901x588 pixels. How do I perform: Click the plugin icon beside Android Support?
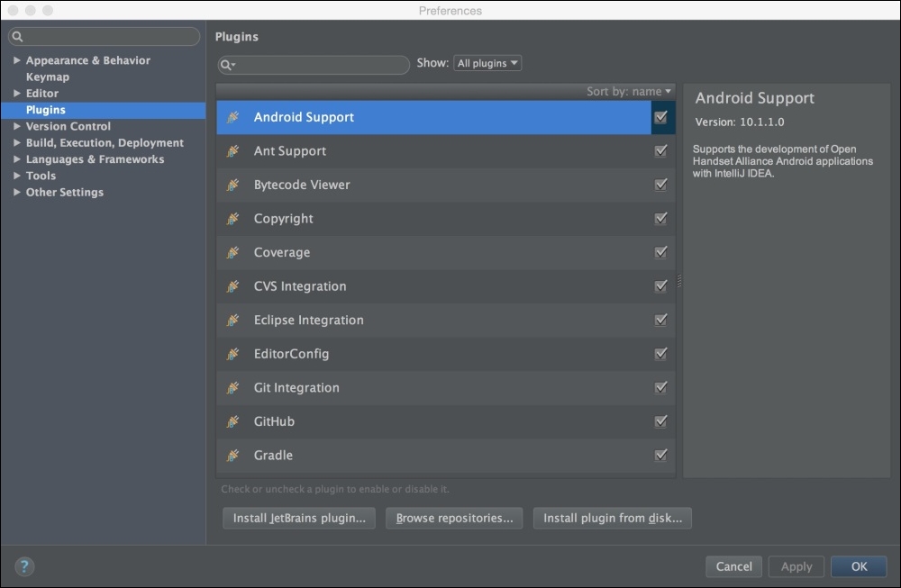[x=232, y=117]
